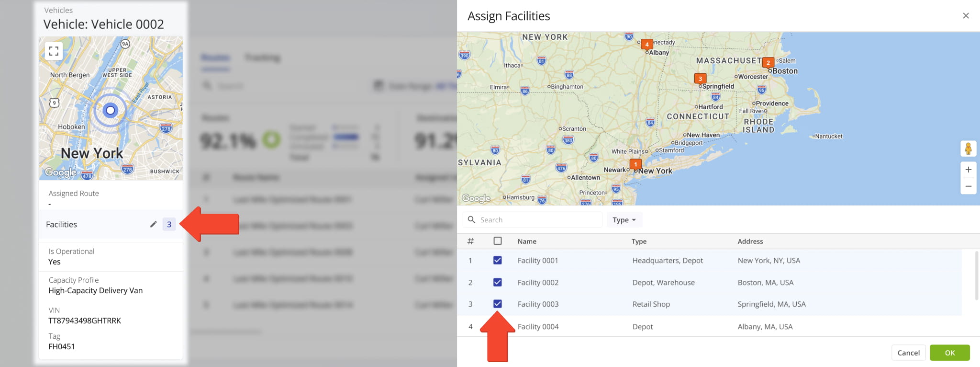This screenshot has height=367, width=980.
Task: Click the Retail Shop type cell
Action: pos(651,304)
